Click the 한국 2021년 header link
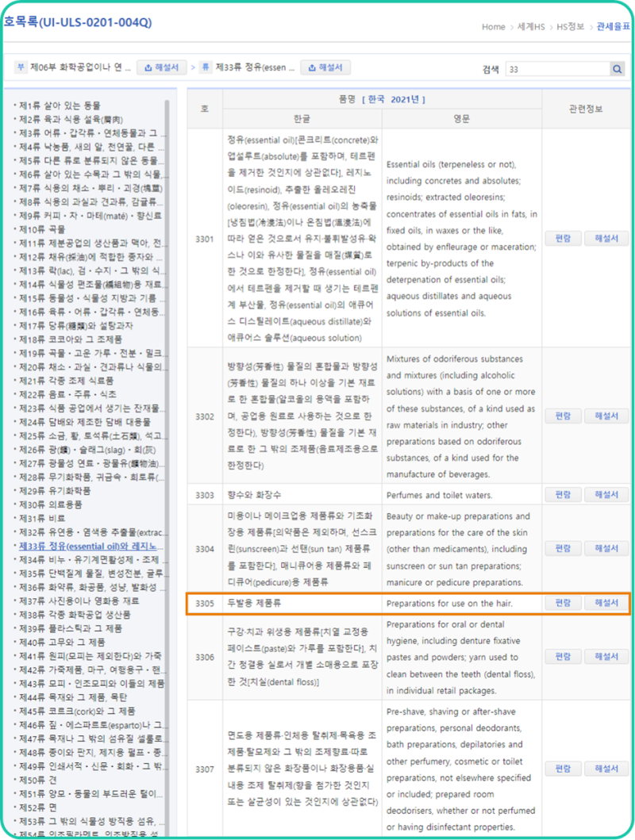 click(x=394, y=100)
